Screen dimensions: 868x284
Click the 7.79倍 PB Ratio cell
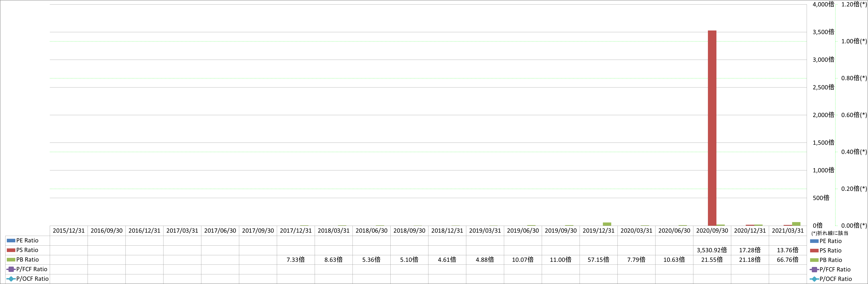[x=636, y=260]
